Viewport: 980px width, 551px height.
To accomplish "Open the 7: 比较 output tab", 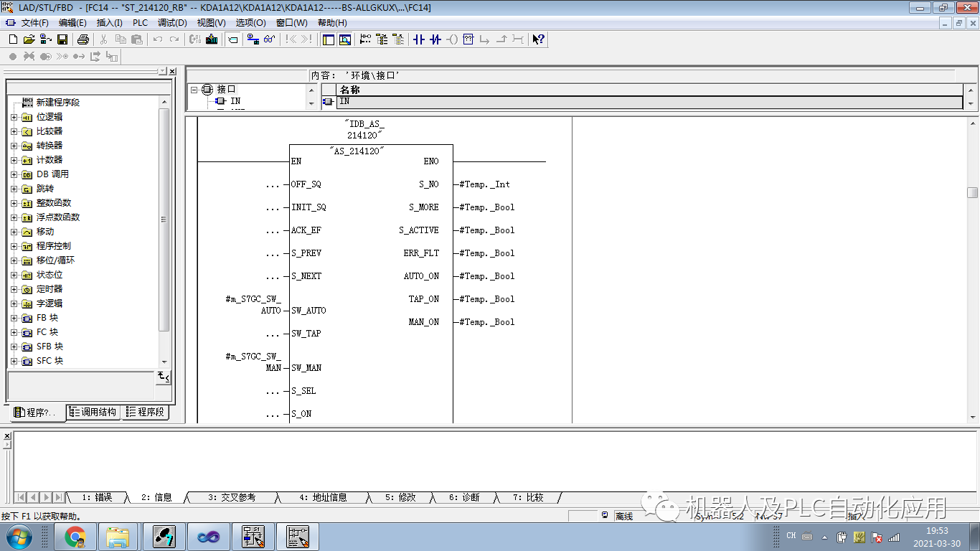I will (528, 497).
